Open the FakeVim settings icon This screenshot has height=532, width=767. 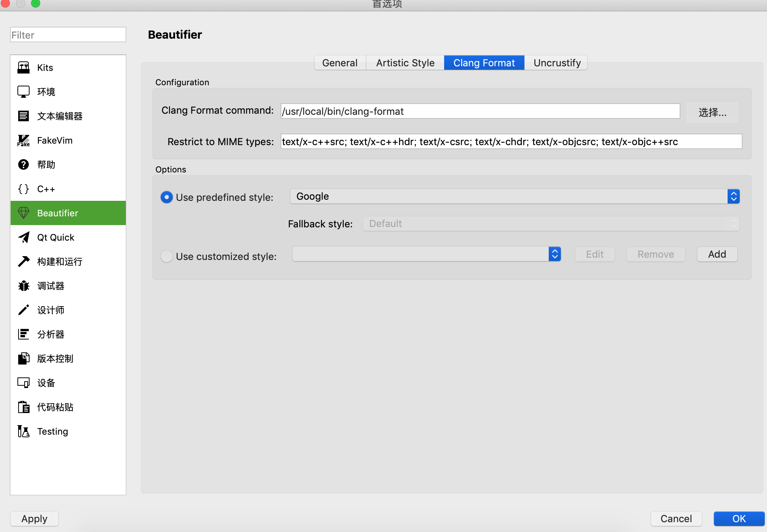click(x=23, y=140)
